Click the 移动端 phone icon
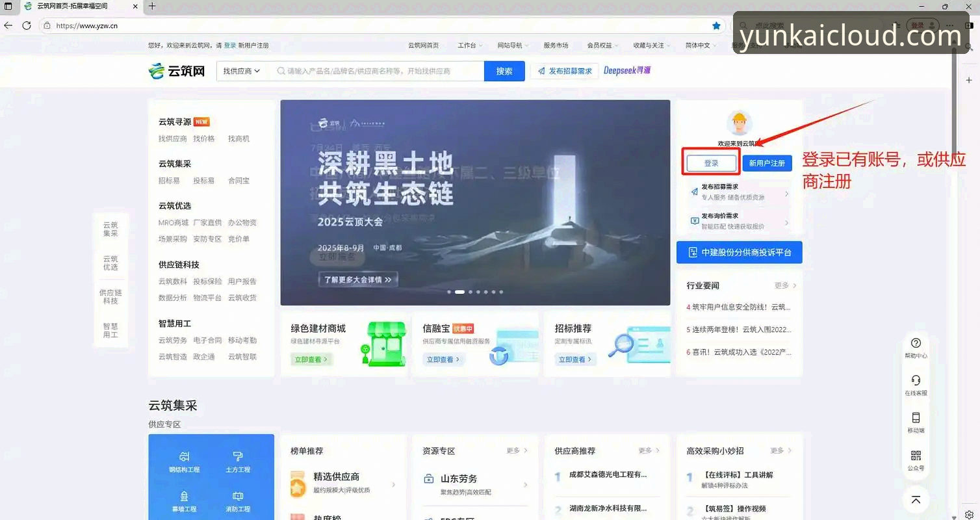 [x=916, y=417]
